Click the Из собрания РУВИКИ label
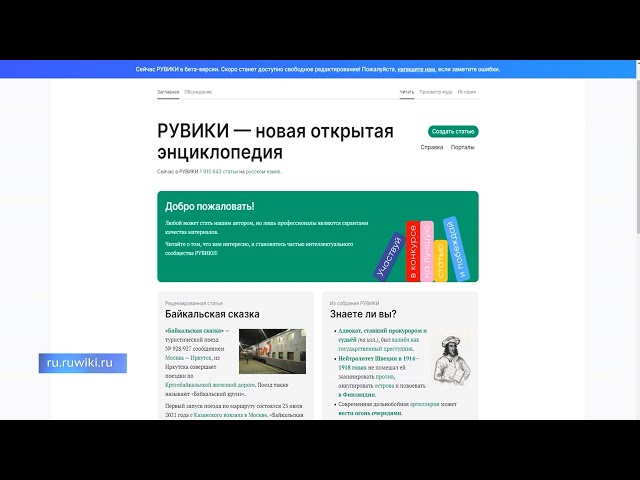The width and height of the screenshot is (640, 480). click(x=354, y=303)
